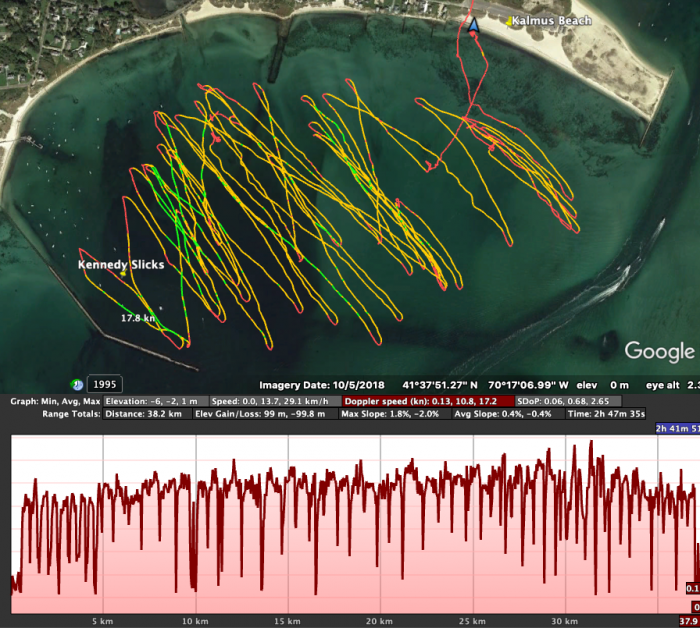Click the 1995 historical imagery year button
The height and width of the screenshot is (628, 700).
tap(103, 384)
